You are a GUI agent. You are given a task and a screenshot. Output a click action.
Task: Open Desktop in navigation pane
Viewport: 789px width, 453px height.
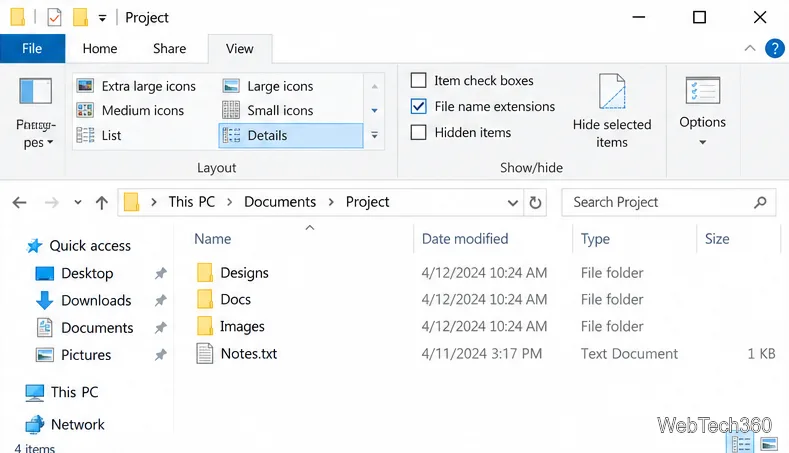point(87,273)
